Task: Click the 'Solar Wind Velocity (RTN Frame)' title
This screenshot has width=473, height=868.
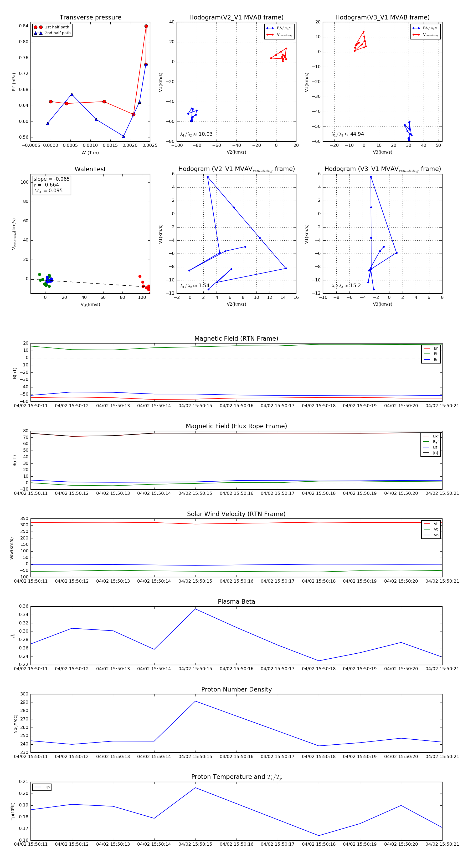Action: [236, 514]
